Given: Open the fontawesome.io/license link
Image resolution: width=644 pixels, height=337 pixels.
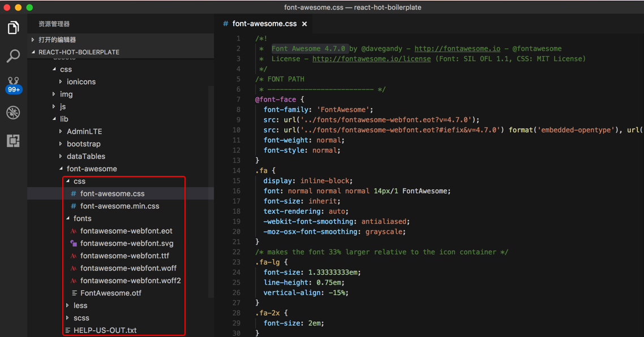Looking at the screenshot, I should (371, 59).
